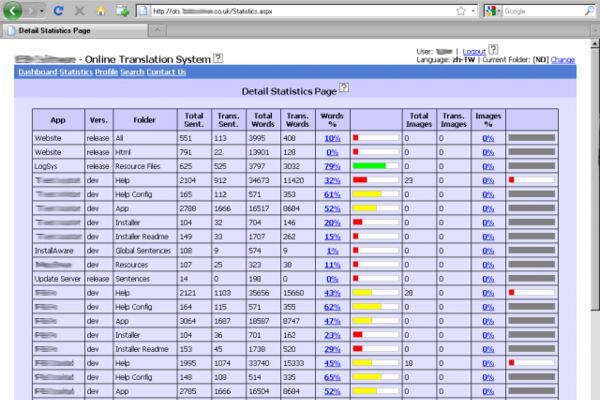600x400 pixels.
Task: Click the 'Trans. Sent.' column header
Action: [x=229, y=120]
